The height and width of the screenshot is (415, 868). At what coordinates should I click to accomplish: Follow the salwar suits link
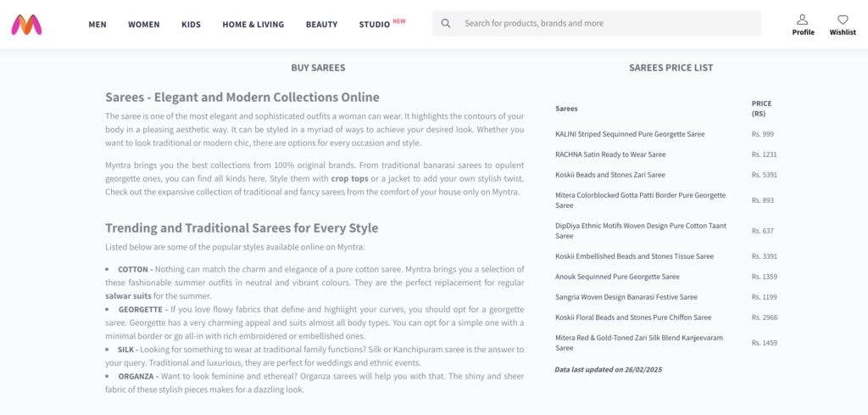[x=129, y=296]
